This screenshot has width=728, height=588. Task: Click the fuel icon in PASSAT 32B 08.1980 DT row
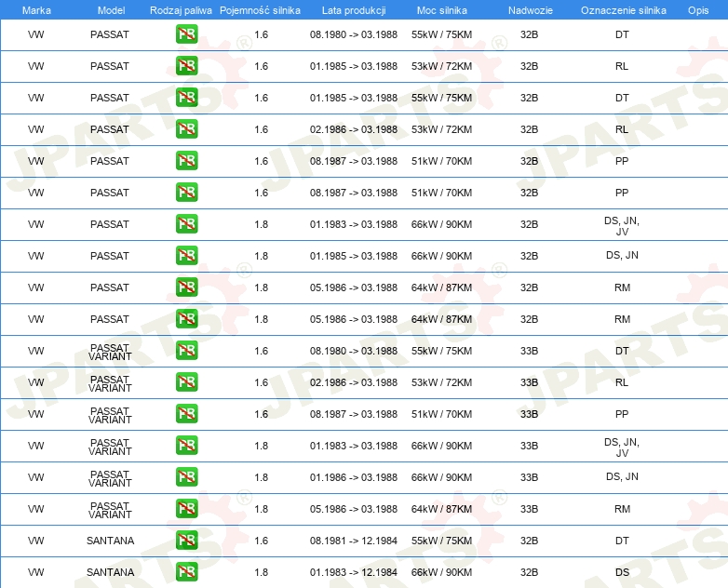pos(186,34)
